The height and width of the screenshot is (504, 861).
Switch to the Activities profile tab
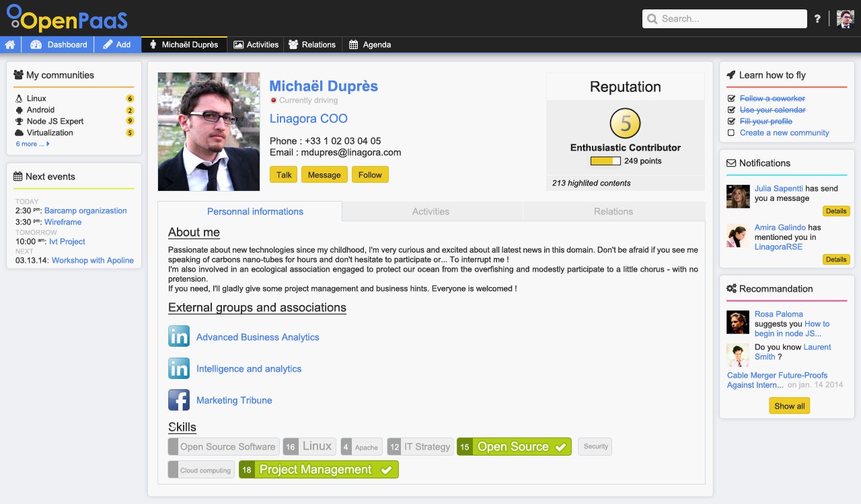point(430,211)
